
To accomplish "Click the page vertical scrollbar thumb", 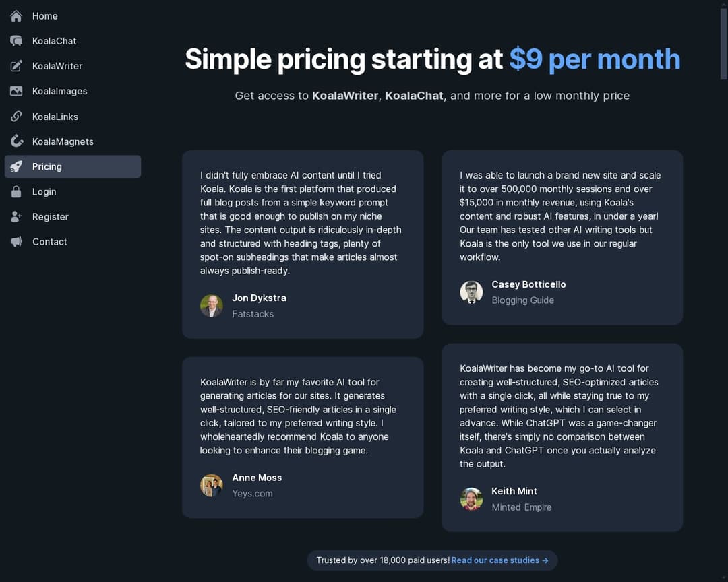I will 723,40.
